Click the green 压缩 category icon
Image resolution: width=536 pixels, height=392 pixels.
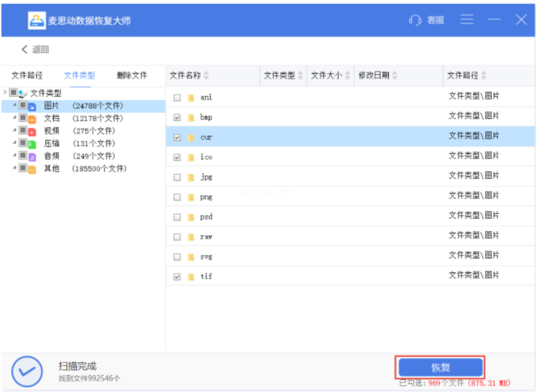click(32, 144)
